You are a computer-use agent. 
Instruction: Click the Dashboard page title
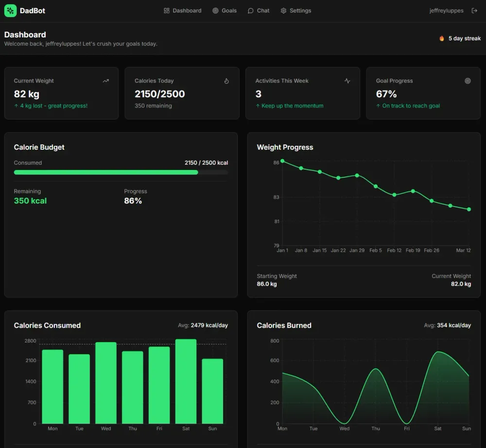tap(25, 34)
